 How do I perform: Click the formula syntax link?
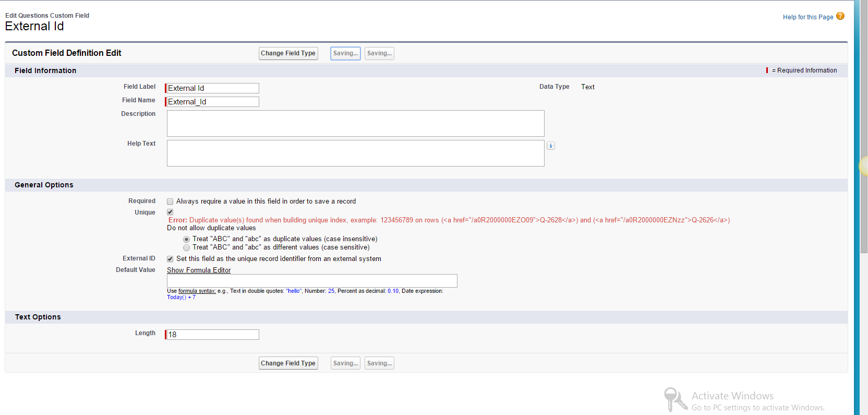click(197, 291)
